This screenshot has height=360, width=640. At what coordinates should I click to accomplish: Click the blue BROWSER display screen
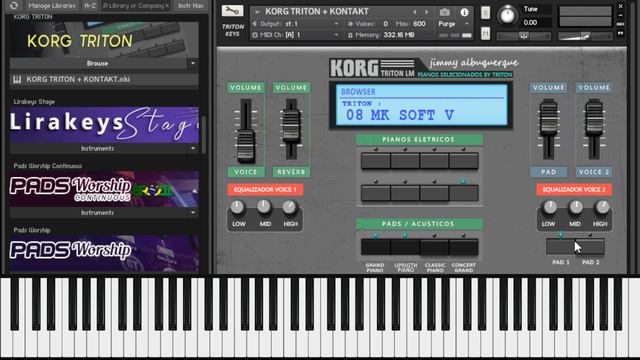point(421,105)
